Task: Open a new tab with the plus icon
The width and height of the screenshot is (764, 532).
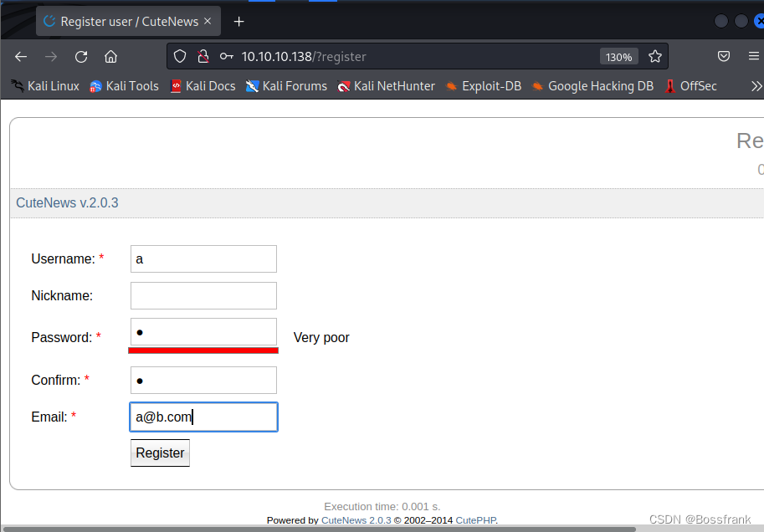Action: 238,22
